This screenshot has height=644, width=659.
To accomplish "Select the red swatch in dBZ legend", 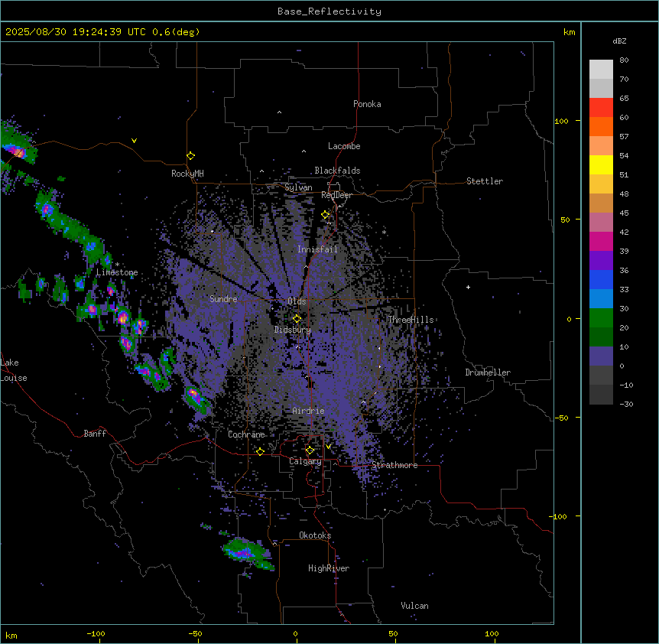I will click(601, 108).
